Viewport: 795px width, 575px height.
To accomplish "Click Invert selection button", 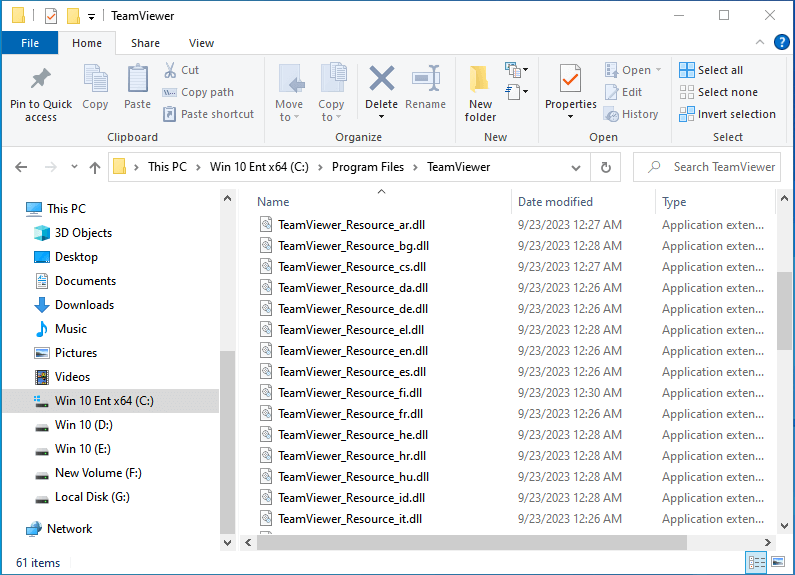I will tap(727, 114).
